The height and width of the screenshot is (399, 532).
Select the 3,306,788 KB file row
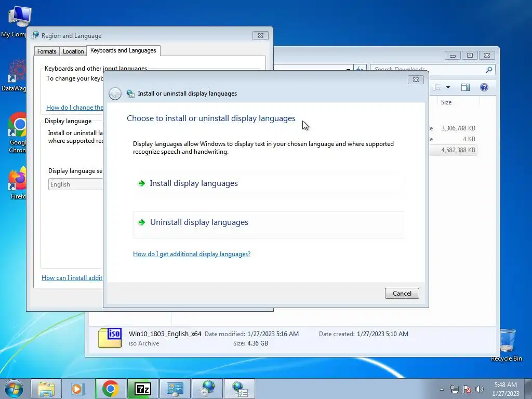(x=453, y=128)
